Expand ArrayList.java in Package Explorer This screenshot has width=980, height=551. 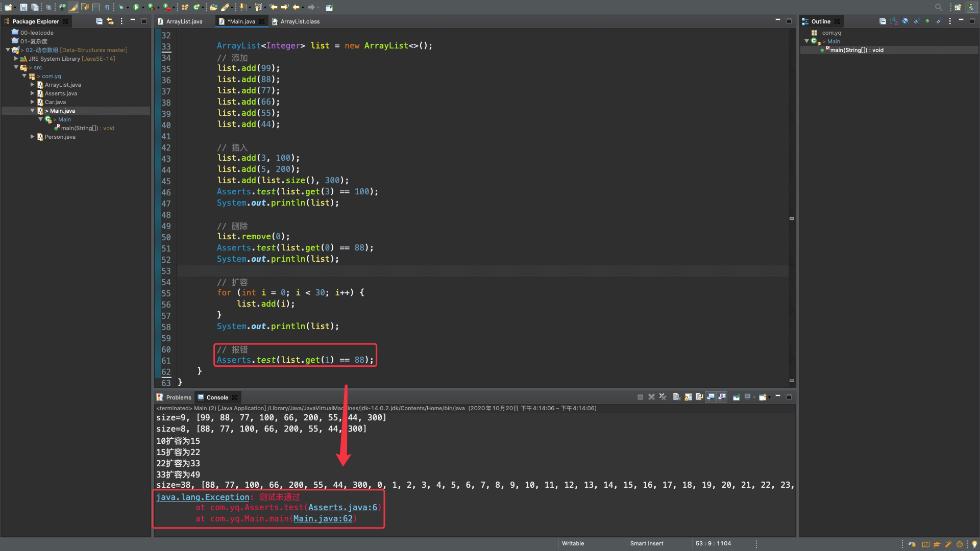(x=32, y=85)
